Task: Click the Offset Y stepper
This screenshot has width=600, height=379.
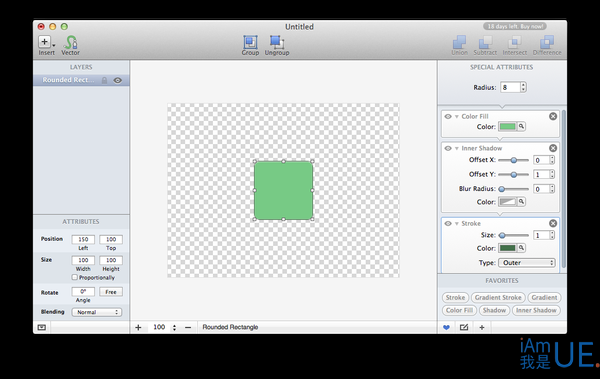Action: (552, 175)
